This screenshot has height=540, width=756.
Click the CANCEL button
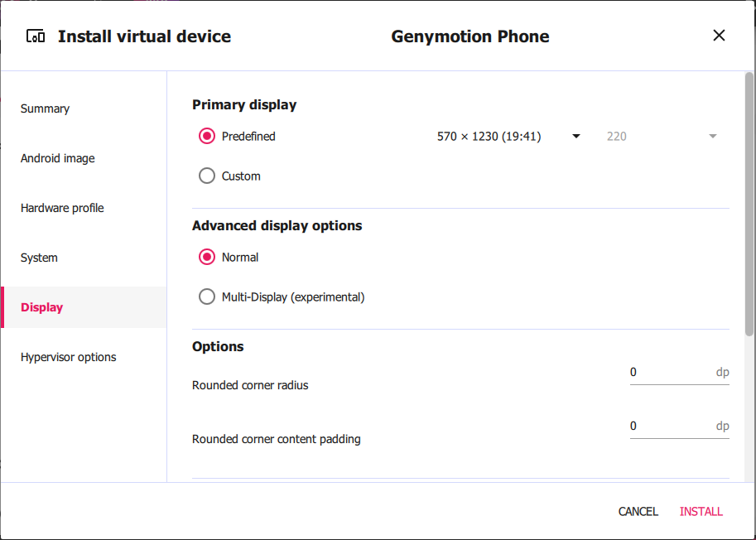(x=638, y=512)
